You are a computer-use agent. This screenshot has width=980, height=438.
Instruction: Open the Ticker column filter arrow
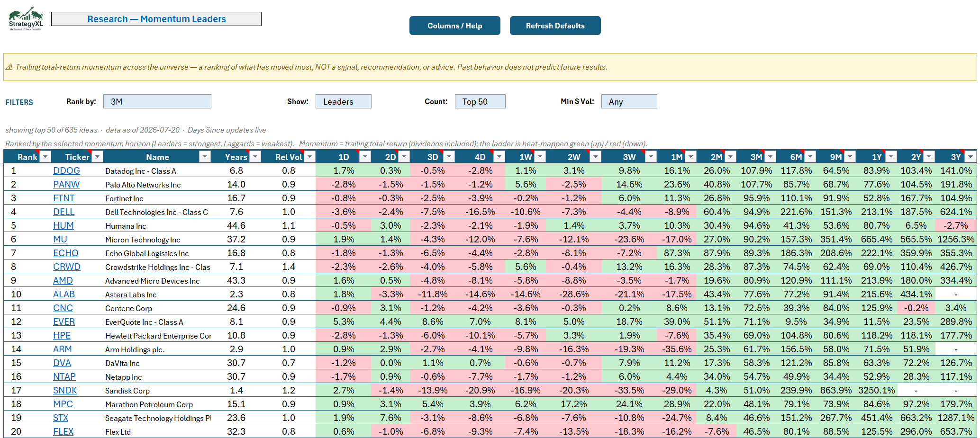tap(97, 157)
